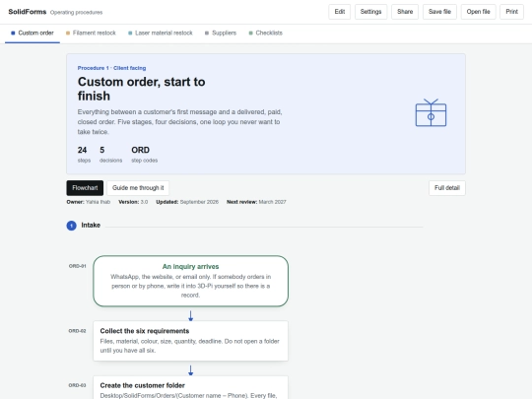Click the gift box illustration icon

(x=431, y=112)
